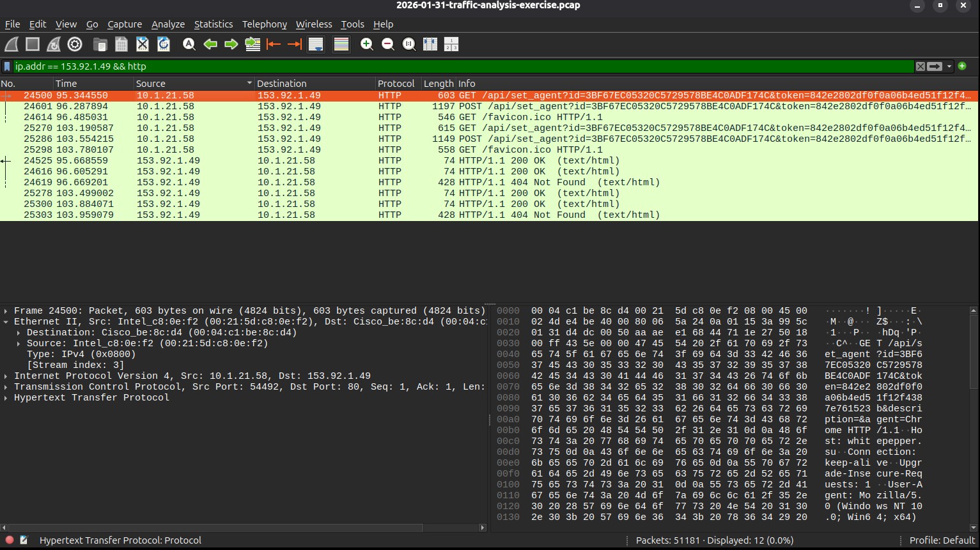The height and width of the screenshot is (550, 980).
Task: Open a capture file from the toolbar
Action: (x=100, y=44)
